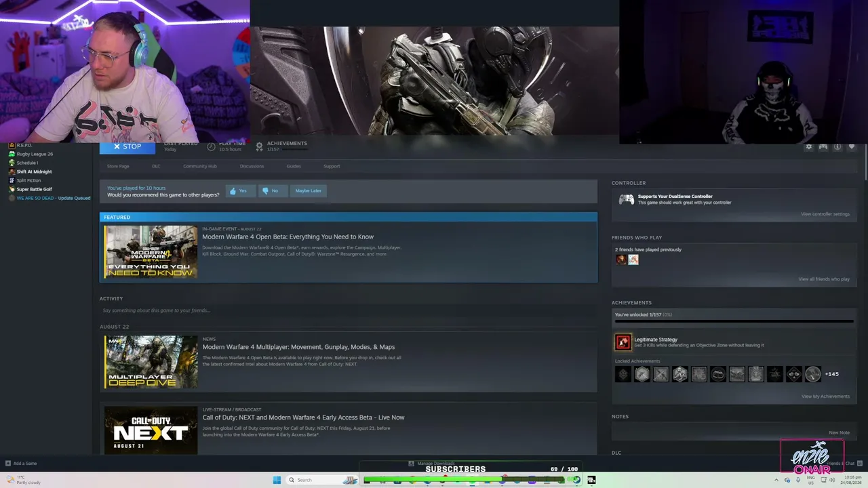This screenshot has height=488, width=868.
Task: Create a New Note
Action: pyautogui.click(x=839, y=432)
